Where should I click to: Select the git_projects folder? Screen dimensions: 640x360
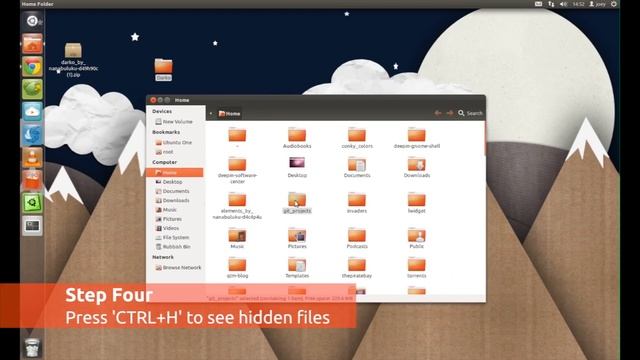point(297,203)
